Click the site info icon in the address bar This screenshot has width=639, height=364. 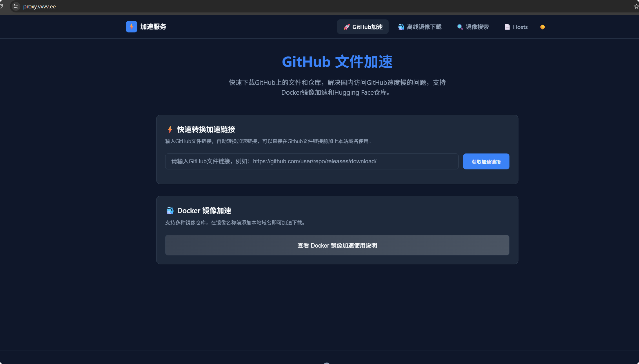[16, 6]
